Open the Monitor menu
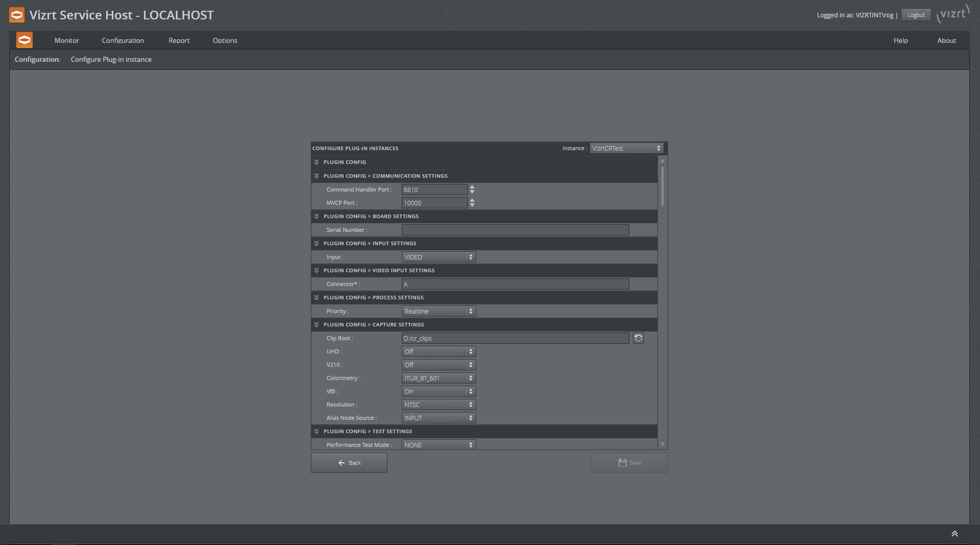980x545 pixels. pyautogui.click(x=67, y=40)
